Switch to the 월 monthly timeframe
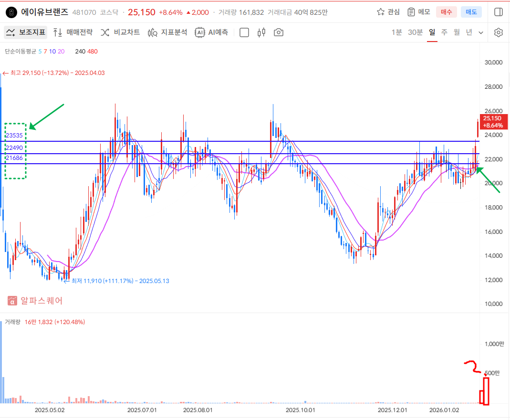 click(457, 32)
